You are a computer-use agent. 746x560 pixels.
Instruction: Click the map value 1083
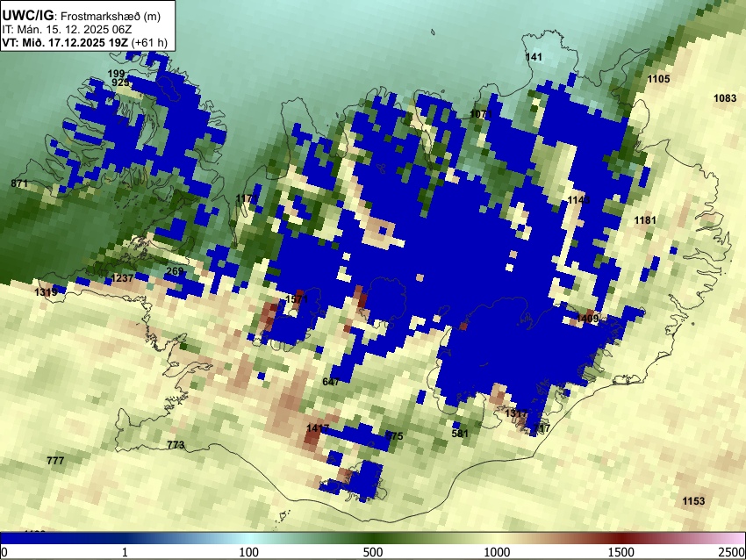point(725,98)
